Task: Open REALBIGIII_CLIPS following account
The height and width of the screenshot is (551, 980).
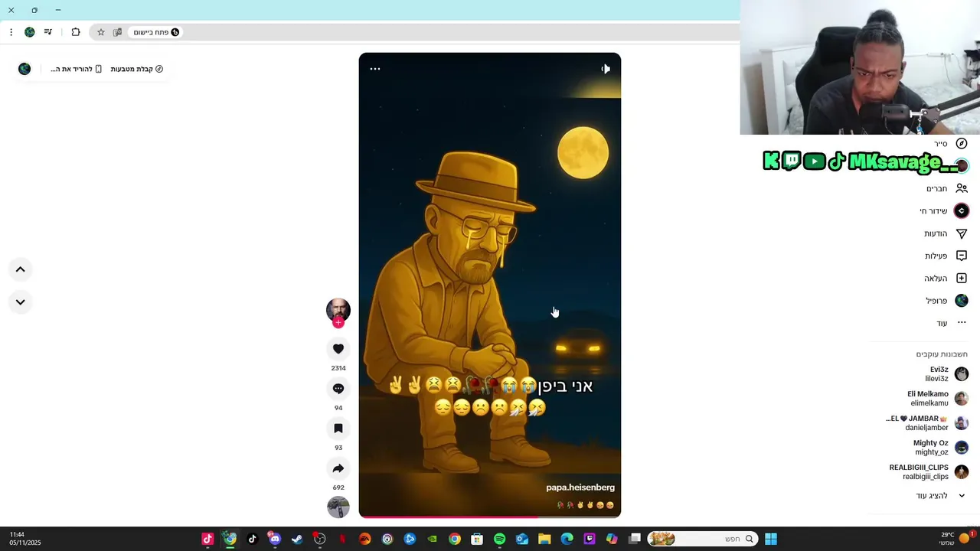Action: (x=929, y=472)
